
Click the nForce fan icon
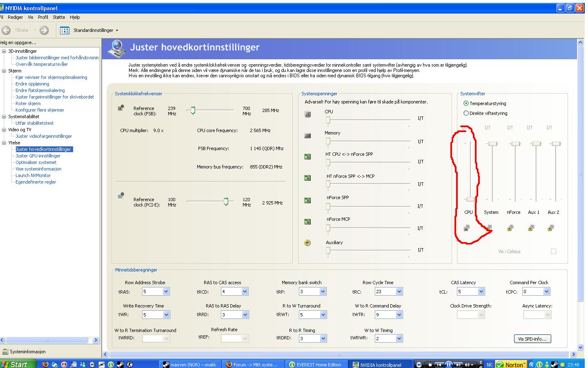510,228
